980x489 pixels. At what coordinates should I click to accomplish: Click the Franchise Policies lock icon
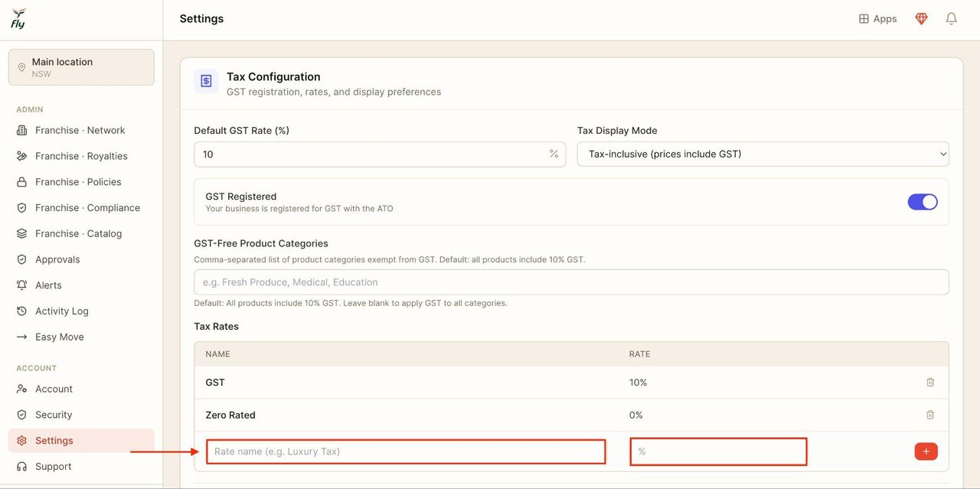pyautogui.click(x=21, y=182)
